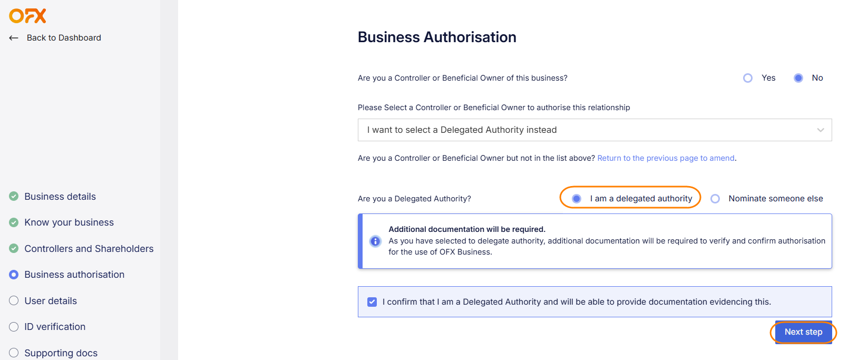Click Know your business checkmark icon
This screenshot has height=360, width=868.
click(14, 222)
